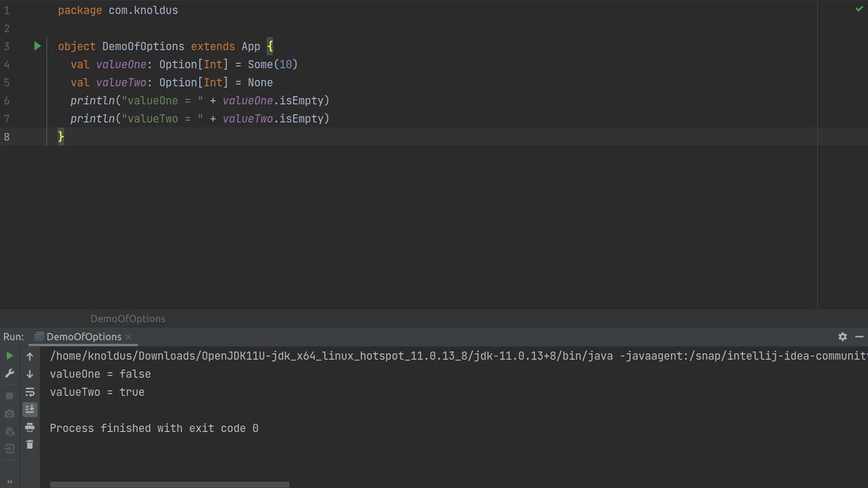This screenshot has width=868, height=488.
Task: Click the Down the Stack Trace arrow
Action: pyautogui.click(x=29, y=373)
